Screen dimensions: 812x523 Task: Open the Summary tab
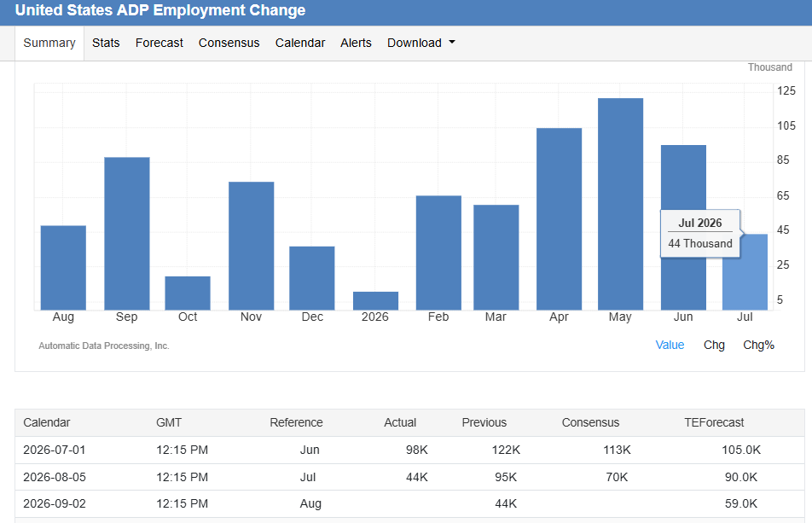(x=49, y=43)
